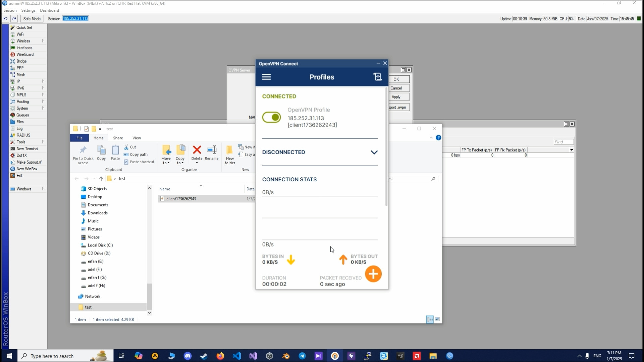Expand the System submenu in WinBox

pyautogui.click(x=43, y=108)
